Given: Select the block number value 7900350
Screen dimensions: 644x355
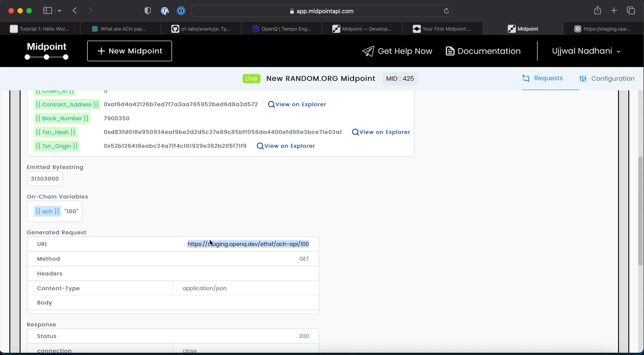Looking at the screenshot, I should click(x=117, y=118).
